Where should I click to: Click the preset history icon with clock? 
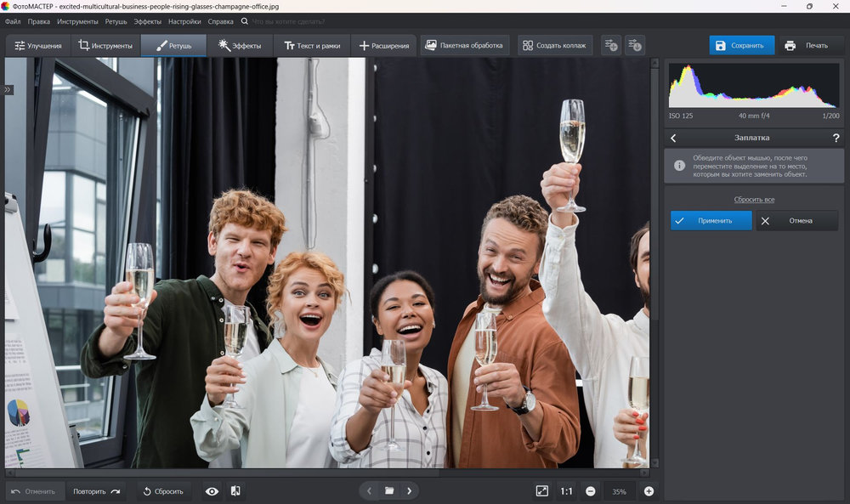tap(634, 46)
